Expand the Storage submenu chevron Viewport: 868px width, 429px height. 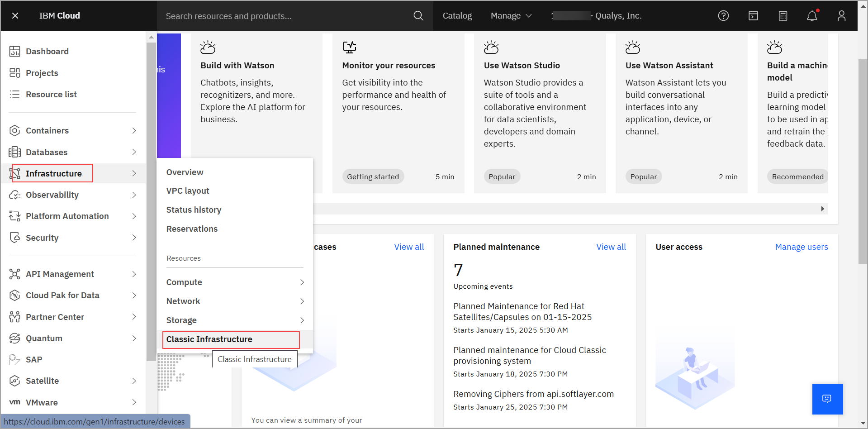pos(302,320)
